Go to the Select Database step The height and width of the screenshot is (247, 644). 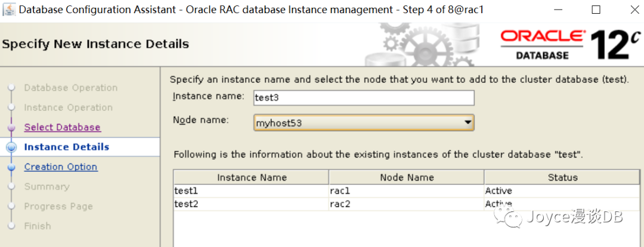(x=62, y=127)
